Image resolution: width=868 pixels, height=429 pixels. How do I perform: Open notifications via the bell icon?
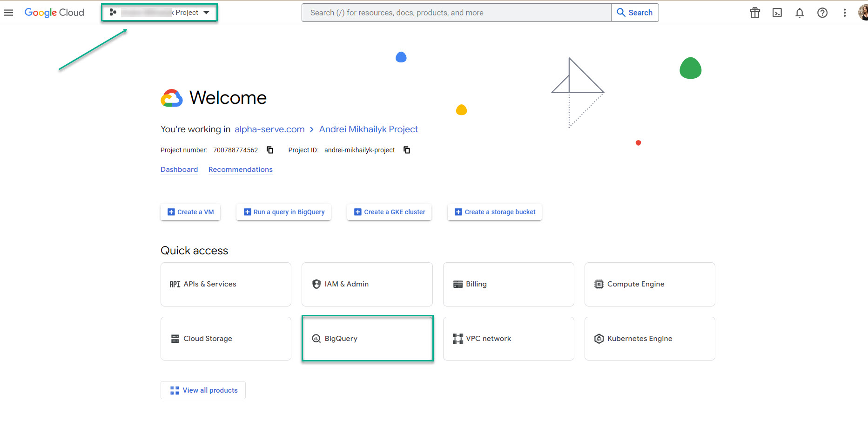[800, 13]
